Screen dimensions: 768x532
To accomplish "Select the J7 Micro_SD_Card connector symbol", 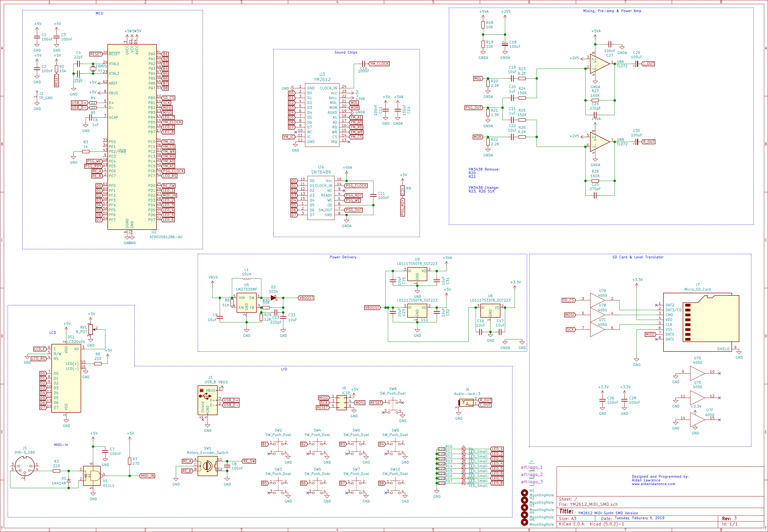I will coord(701,322).
